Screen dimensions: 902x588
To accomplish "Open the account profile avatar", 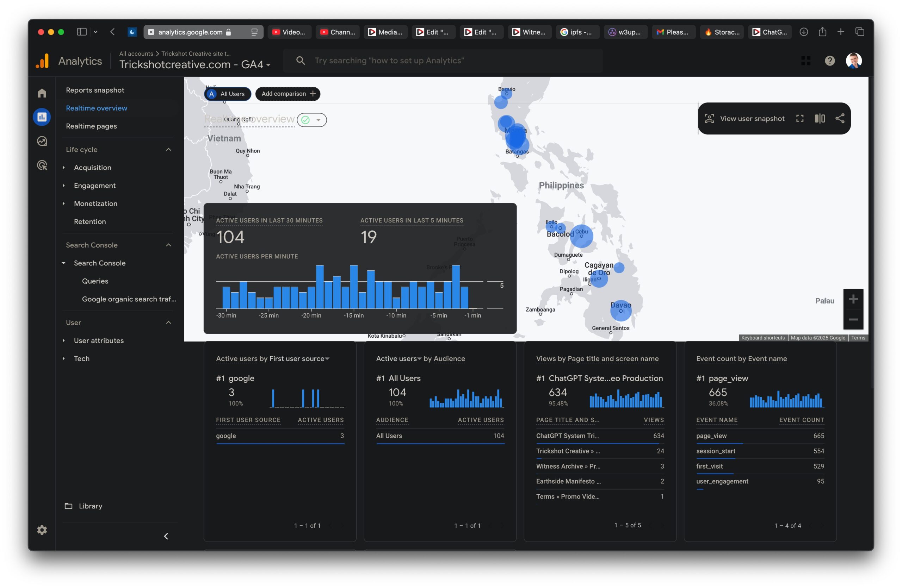I will click(x=854, y=61).
